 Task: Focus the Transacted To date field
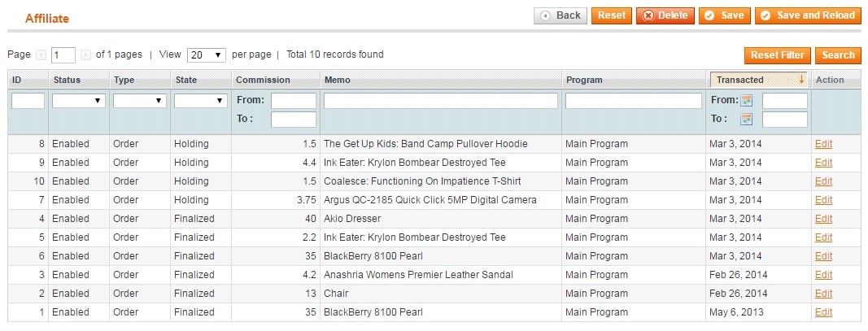tap(784, 120)
